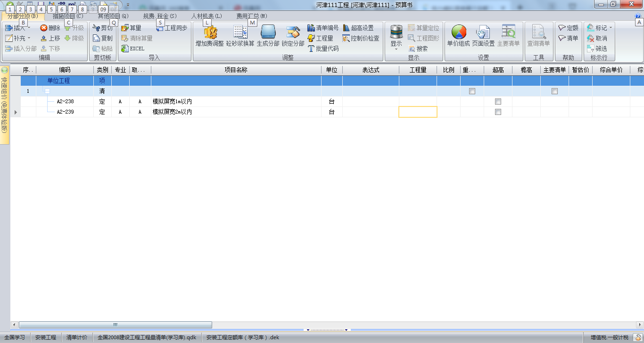644x343 pixels.
Task: Open the 算量 import tool
Action: 131,28
